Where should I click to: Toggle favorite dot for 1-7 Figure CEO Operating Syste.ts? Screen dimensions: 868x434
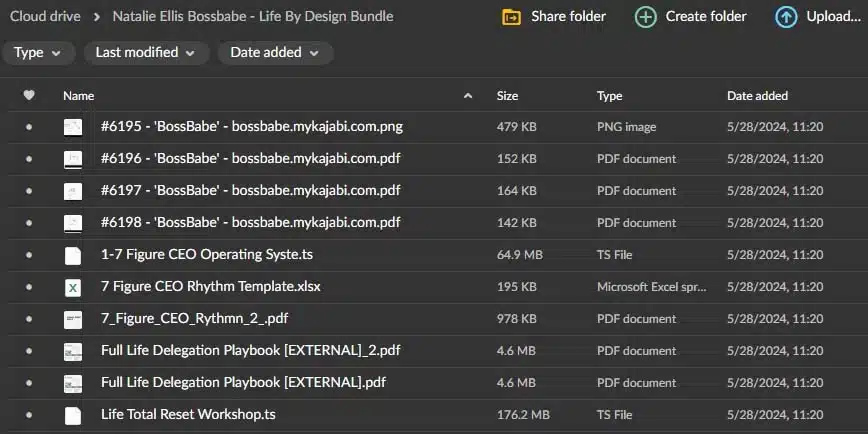click(x=29, y=255)
